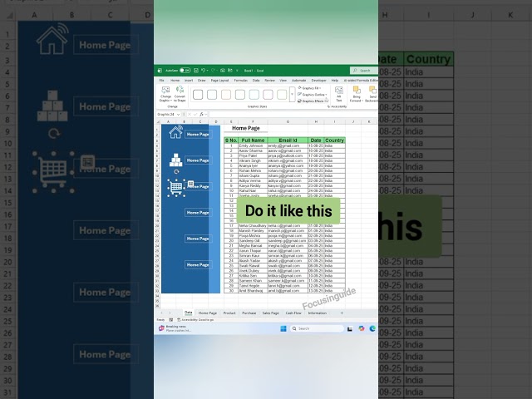Click the home icon in blue side panel
532x399 pixels.
pos(175,132)
